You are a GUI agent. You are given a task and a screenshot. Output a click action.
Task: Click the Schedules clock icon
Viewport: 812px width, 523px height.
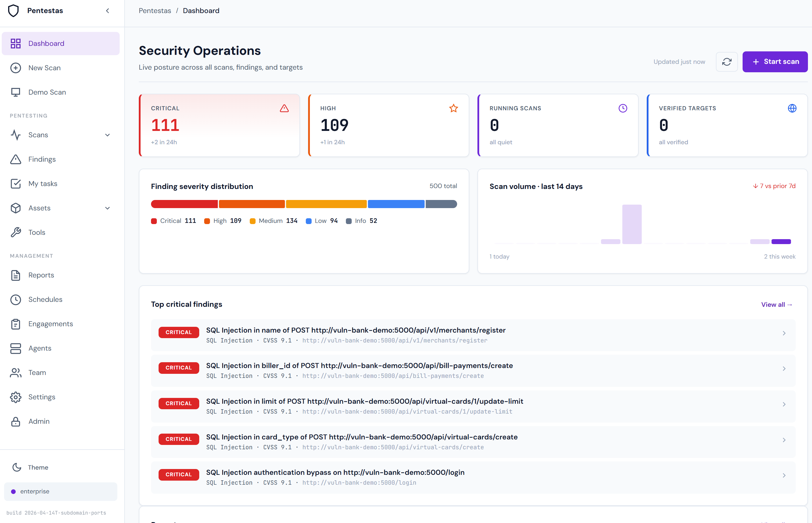pyautogui.click(x=16, y=300)
